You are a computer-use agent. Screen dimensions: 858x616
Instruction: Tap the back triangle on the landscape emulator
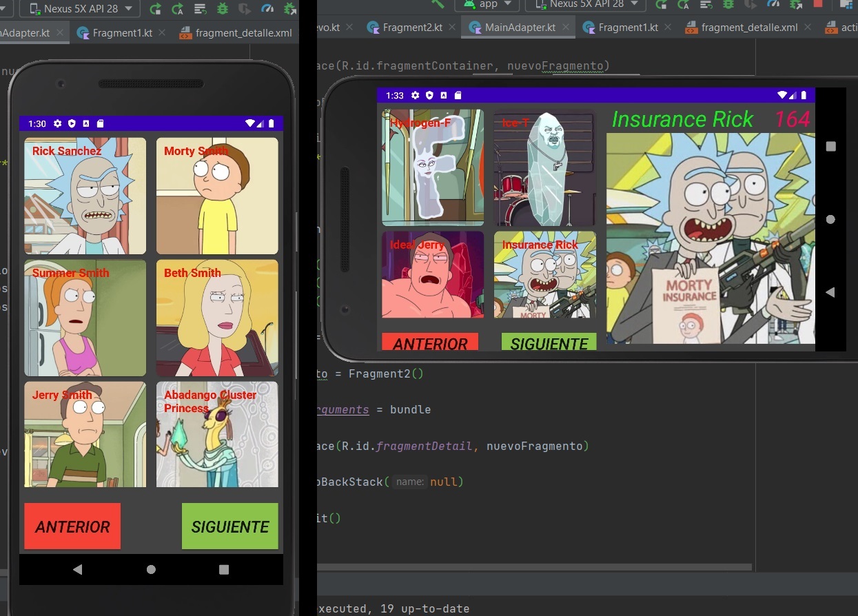pyautogui.click(x=830, y=292)
